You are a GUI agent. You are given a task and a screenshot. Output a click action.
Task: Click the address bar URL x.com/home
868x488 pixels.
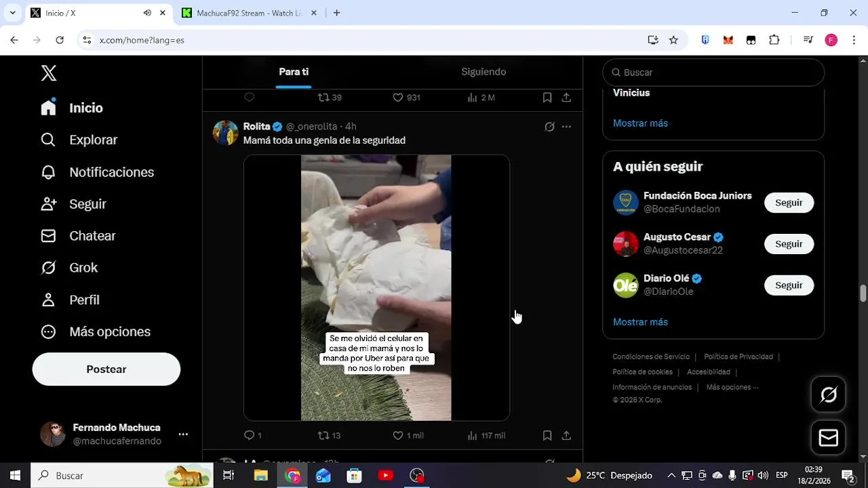click(142, 40)
